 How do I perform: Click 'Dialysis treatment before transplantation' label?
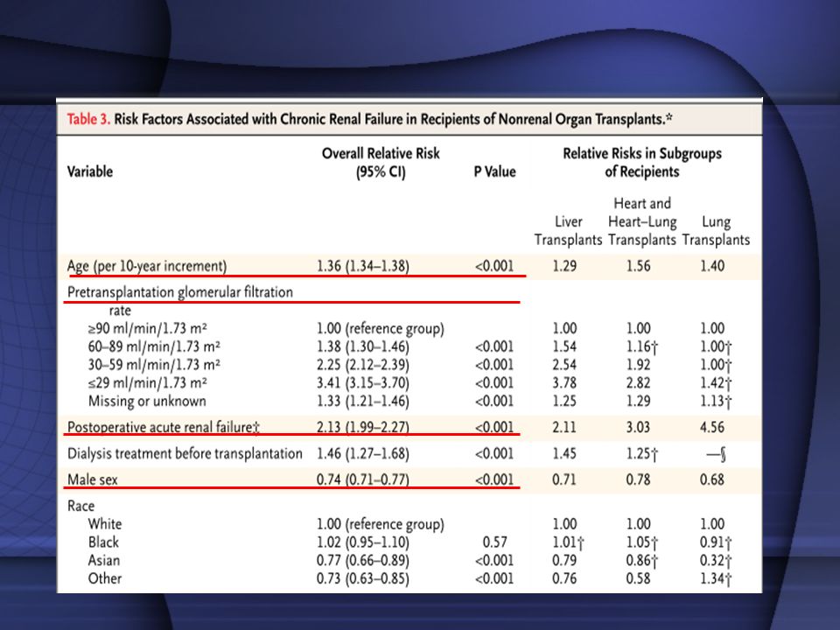tap(185, 454)
